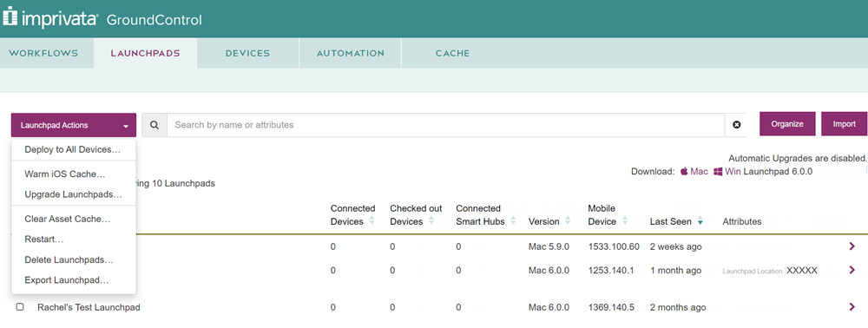The image size is (868, 328).
Task: Switch to the Devices tab
Action: [x=247, y=54]
